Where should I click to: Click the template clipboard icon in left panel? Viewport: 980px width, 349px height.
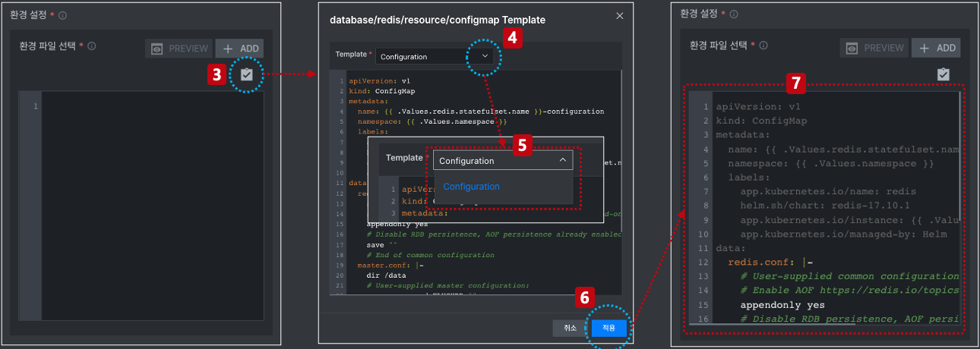pos(246,74)
